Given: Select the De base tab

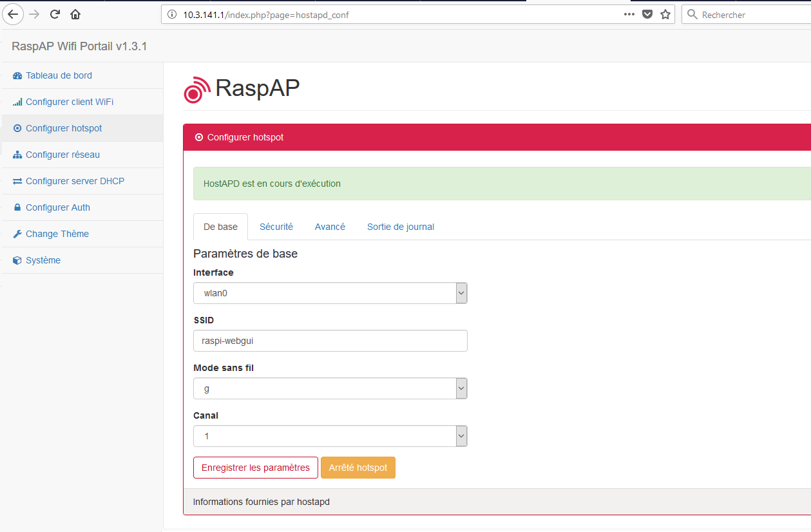Looking at the screenshot, I should [x=220, y=227].
